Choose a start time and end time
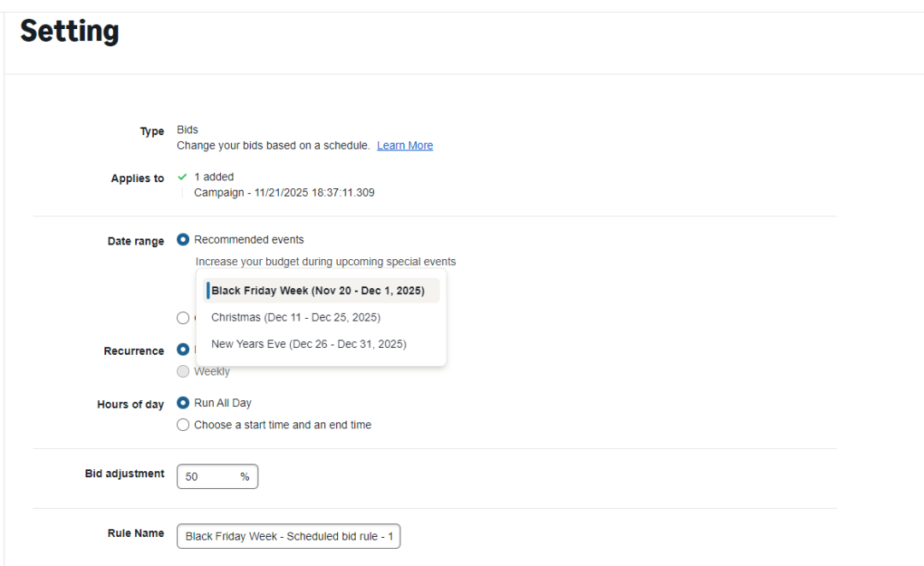 pyautogui.click(x=183, y=425)
